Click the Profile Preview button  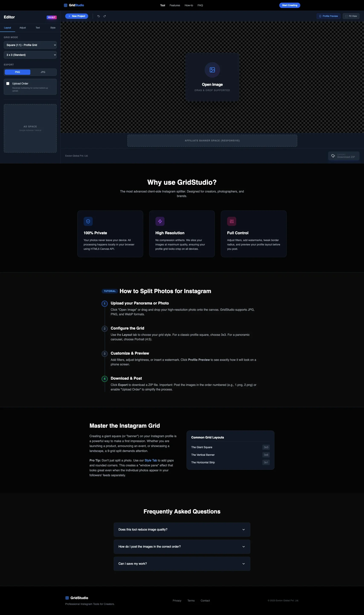pyautogui.click(x=328, y=16)
